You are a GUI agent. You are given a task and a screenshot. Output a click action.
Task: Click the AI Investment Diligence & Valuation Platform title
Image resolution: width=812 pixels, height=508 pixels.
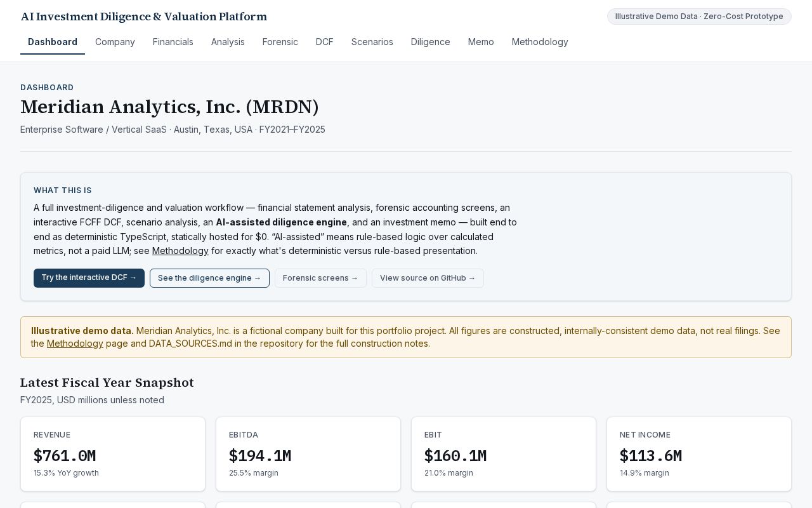[144, 17]
